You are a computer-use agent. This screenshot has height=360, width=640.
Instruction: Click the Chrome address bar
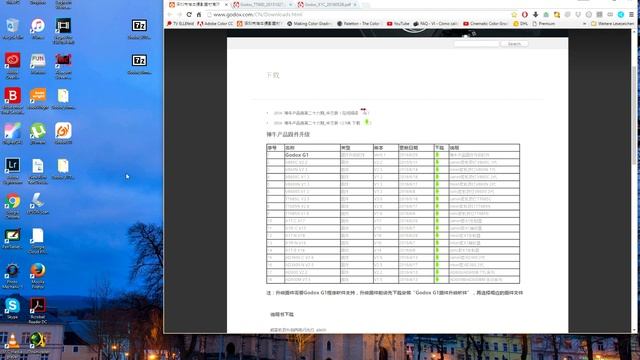pyautogui.click(x=357, y=14)
